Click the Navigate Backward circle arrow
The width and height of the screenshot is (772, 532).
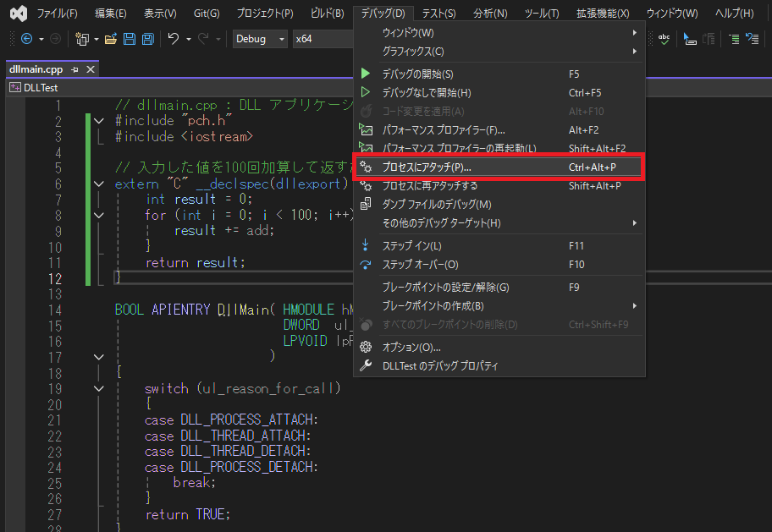26,39
